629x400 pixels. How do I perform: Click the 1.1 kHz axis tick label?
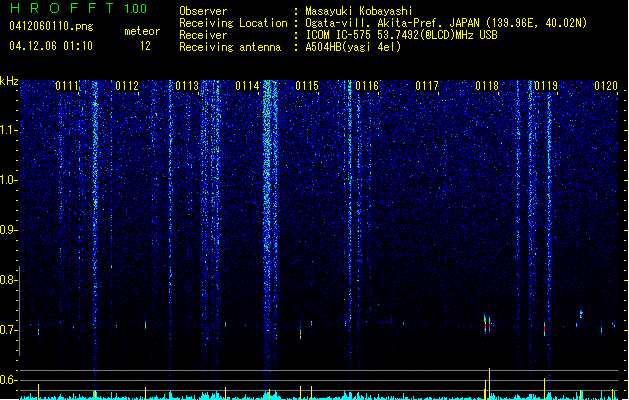point(8,130)
